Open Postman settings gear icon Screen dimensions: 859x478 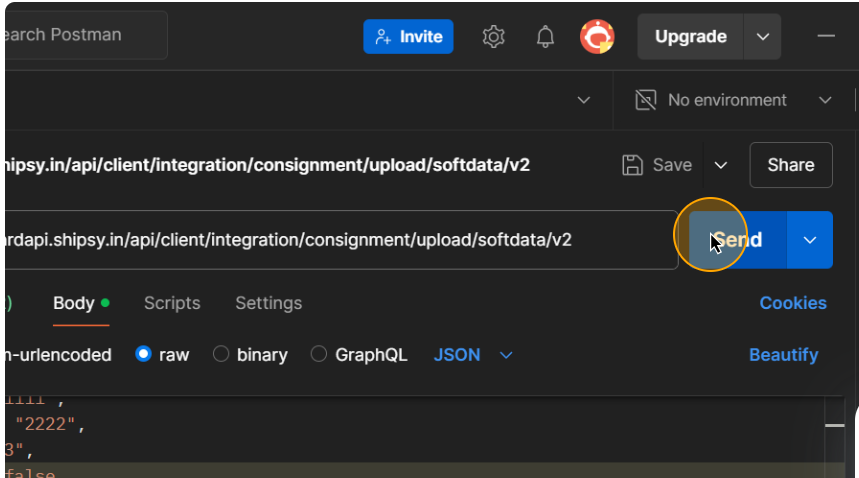tap(493, 37)
